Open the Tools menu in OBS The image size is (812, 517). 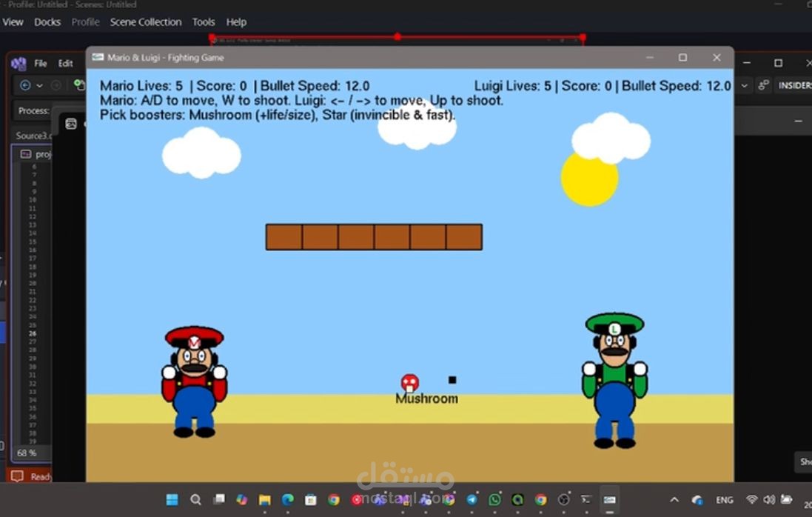point(204,22)
